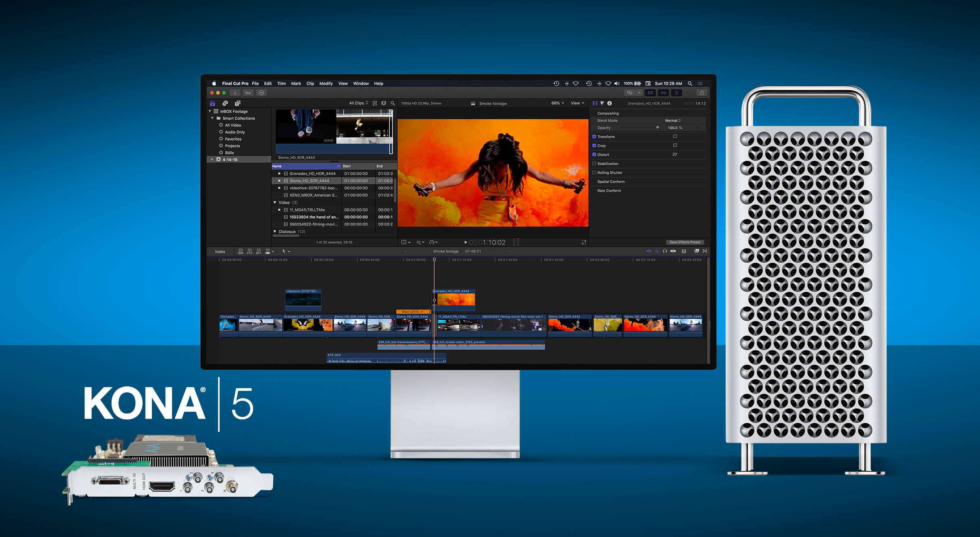The image size is (980, 537).
Task: Enable the Rolling Shutter checkbox
Action: [594, 172]
